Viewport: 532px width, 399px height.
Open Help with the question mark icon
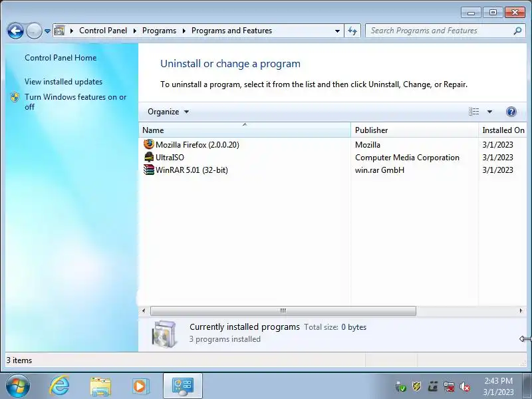click(511, 112)
